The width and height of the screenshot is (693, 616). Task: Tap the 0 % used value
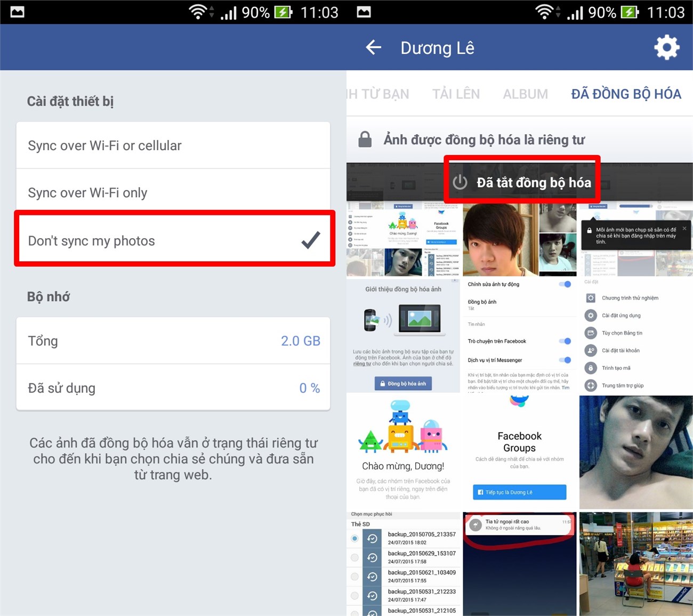(x=309, y=388)
